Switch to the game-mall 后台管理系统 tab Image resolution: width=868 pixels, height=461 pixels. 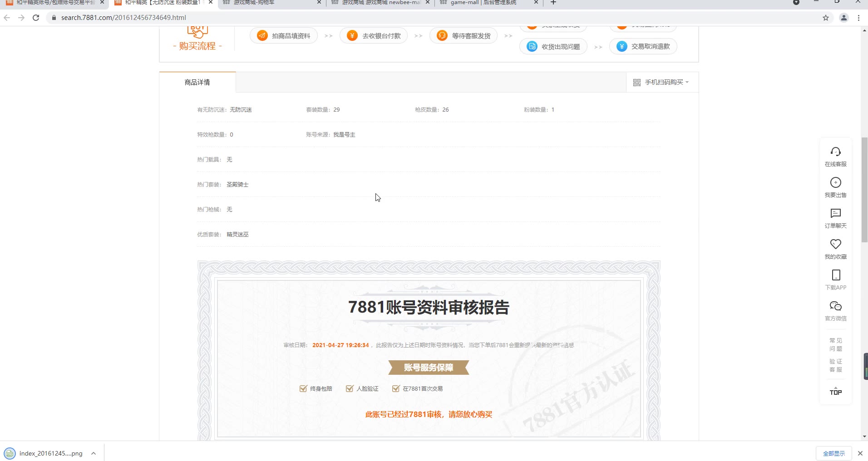click(x=488, y=2)
